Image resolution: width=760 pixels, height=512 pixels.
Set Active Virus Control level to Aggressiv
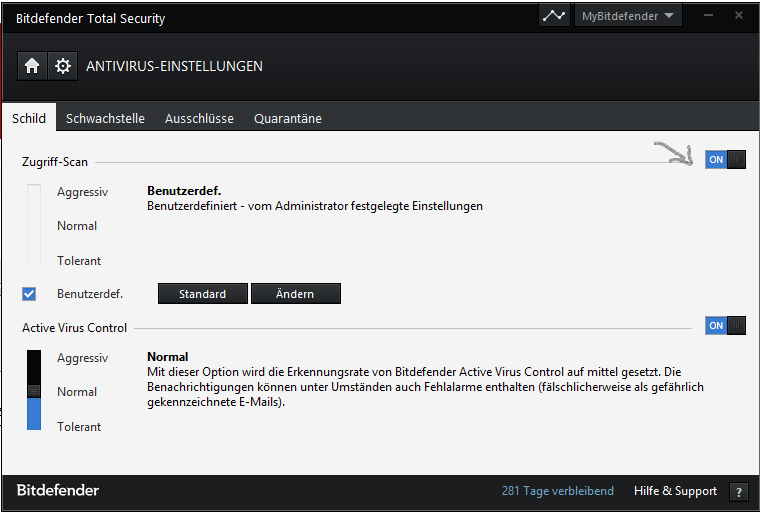coord(82,358)
